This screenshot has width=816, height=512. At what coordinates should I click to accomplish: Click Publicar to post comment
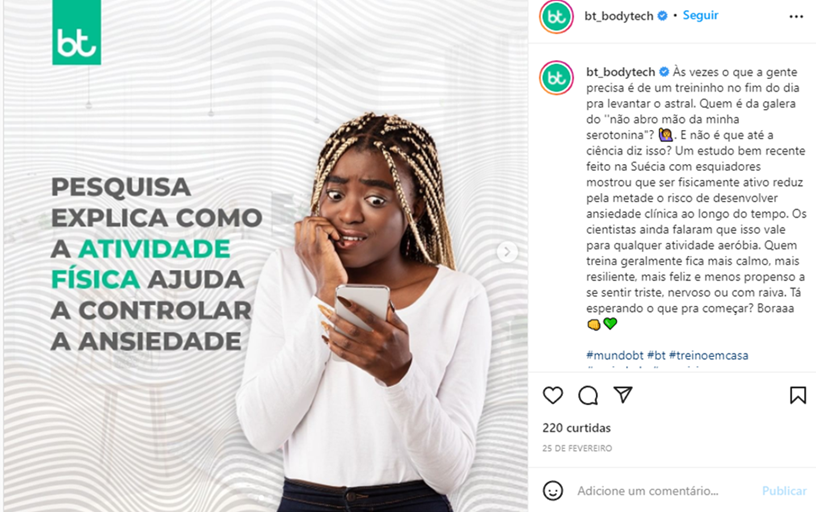pyautogui.click(x=784, y=491)
